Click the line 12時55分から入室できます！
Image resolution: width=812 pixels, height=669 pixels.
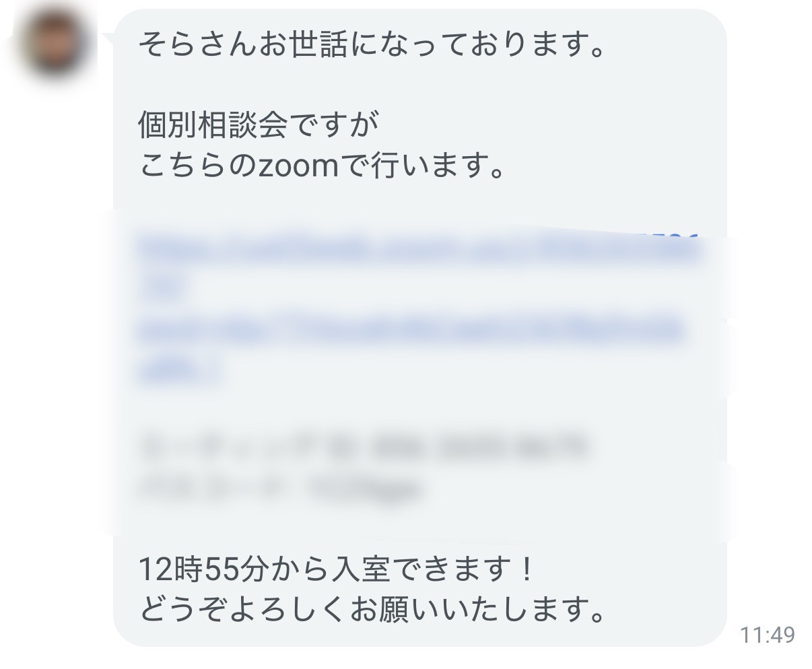tap(337, 571)
